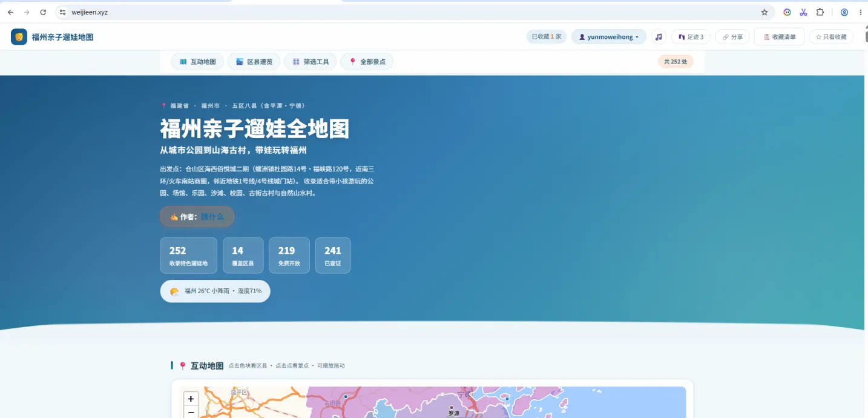
Task: Reload the page
Action: (43, 12)
